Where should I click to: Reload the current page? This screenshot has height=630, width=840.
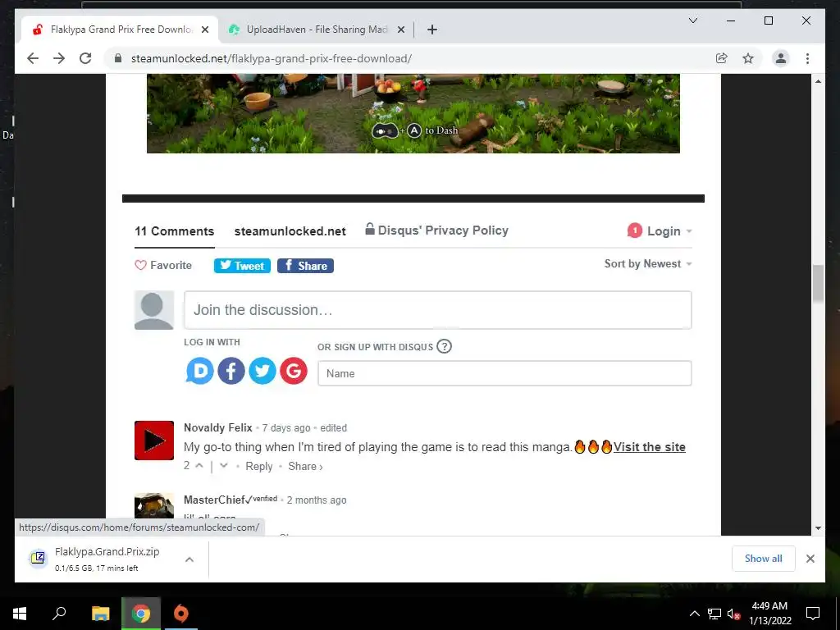[85, 58]
